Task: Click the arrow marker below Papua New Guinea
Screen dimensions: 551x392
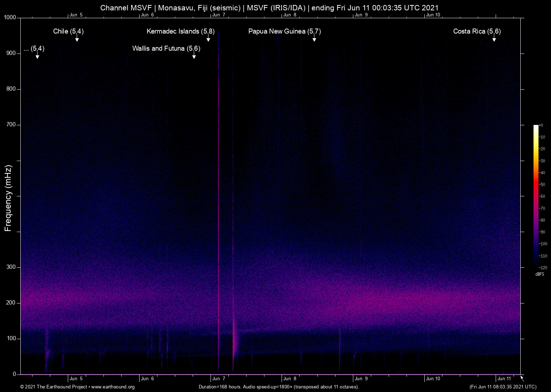Action: click(x=314, y=39)
